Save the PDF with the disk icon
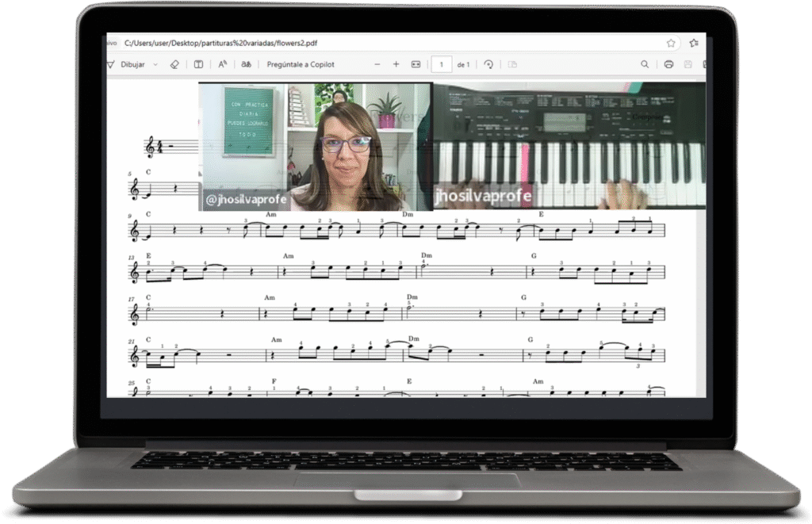 688,64
